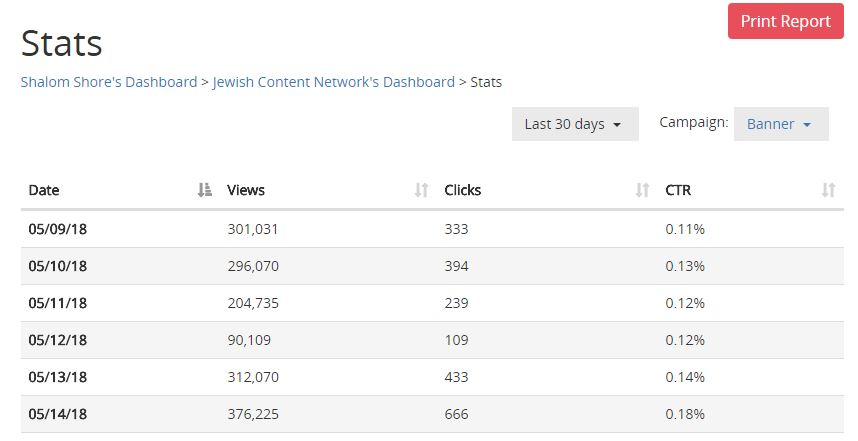Open Jewish Content Network's Dashboard link
The image size is (858, 441).
pos(334,82)
